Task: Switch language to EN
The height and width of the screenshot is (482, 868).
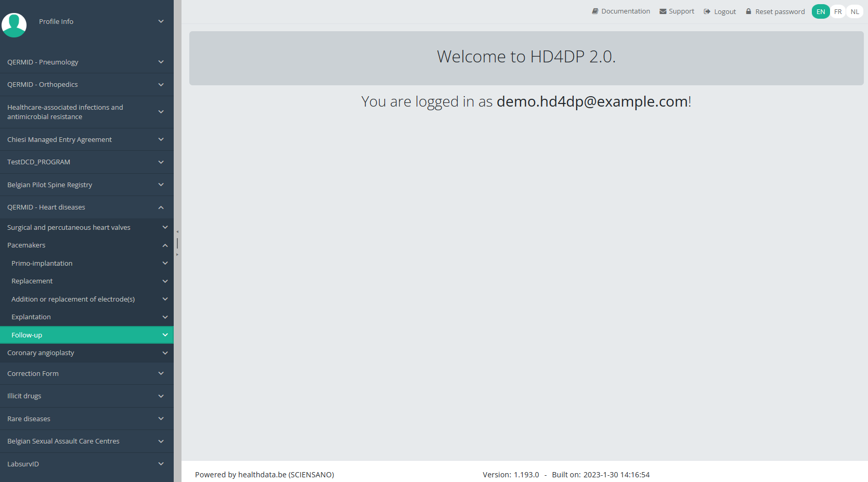Action: click(820, 11)
